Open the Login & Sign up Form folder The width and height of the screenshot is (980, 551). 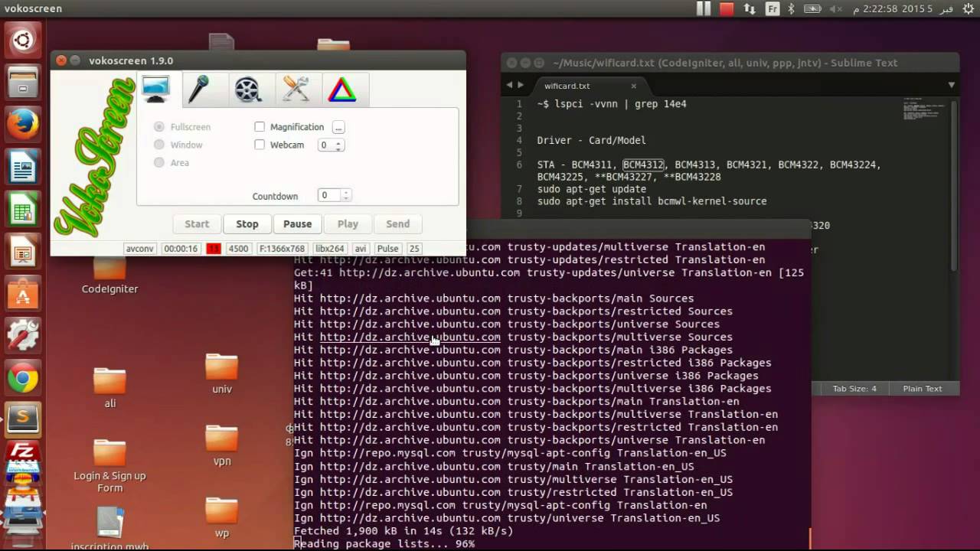[109, 466]
